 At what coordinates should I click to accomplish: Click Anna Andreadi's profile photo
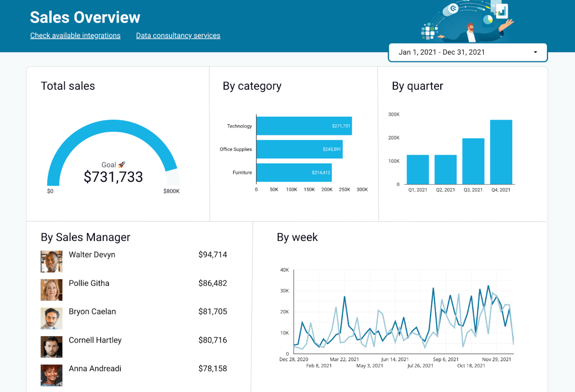pyautogui.click(x=51, y=375)
